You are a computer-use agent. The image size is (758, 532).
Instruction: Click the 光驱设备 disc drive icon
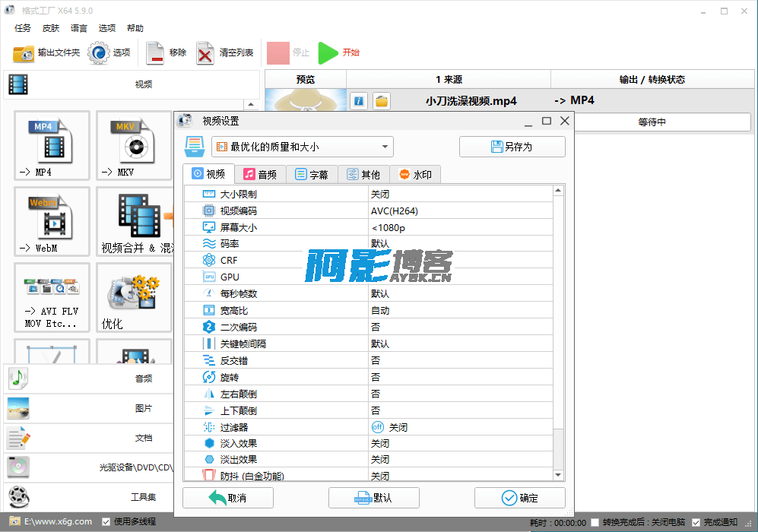18,467
